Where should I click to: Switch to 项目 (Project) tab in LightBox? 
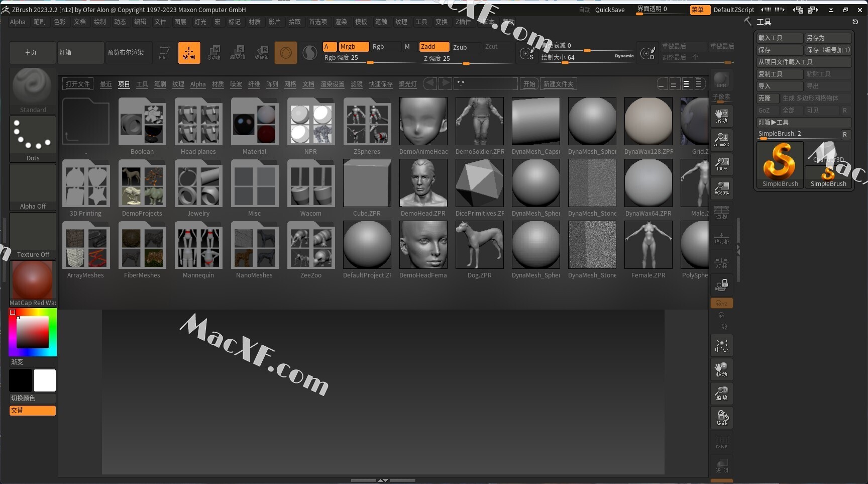[x=124, y=84]
